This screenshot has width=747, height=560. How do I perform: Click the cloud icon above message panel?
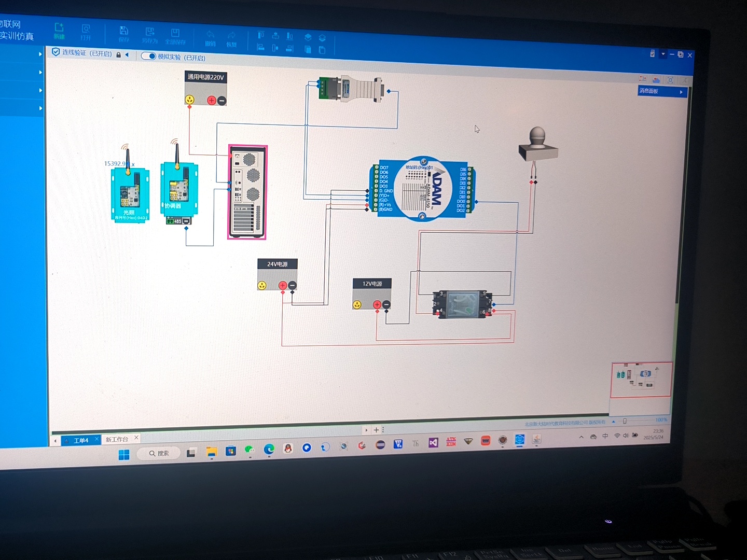[656, 80]
